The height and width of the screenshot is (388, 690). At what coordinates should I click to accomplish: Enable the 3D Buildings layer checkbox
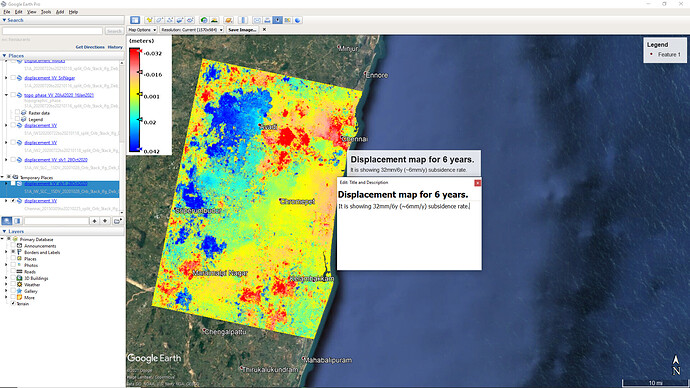point(13,278)
